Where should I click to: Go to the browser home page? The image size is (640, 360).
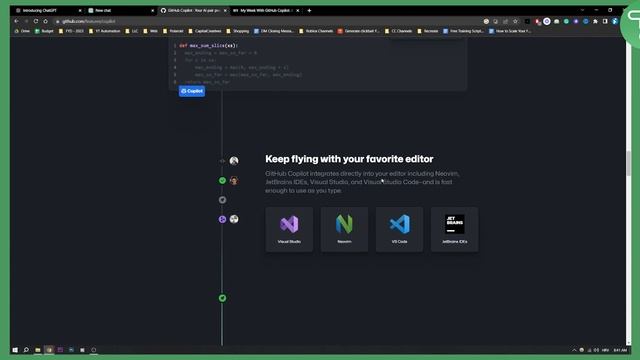pos(45,21)
